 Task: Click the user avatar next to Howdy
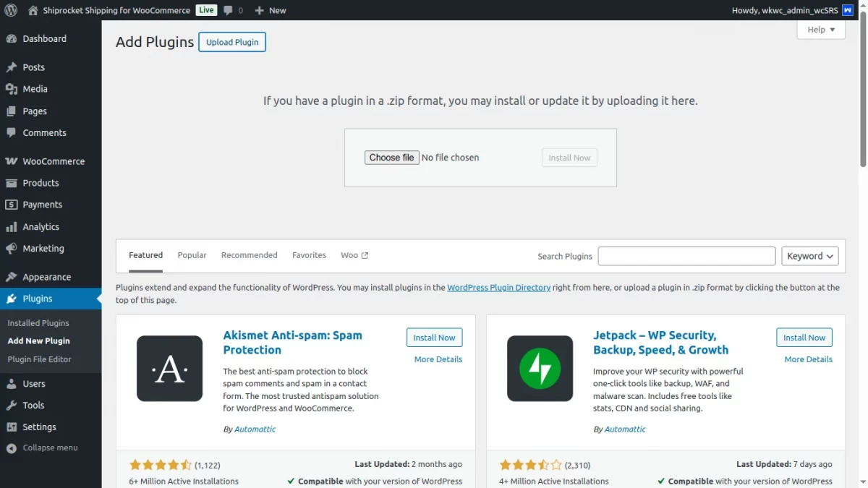coord(848,10)
